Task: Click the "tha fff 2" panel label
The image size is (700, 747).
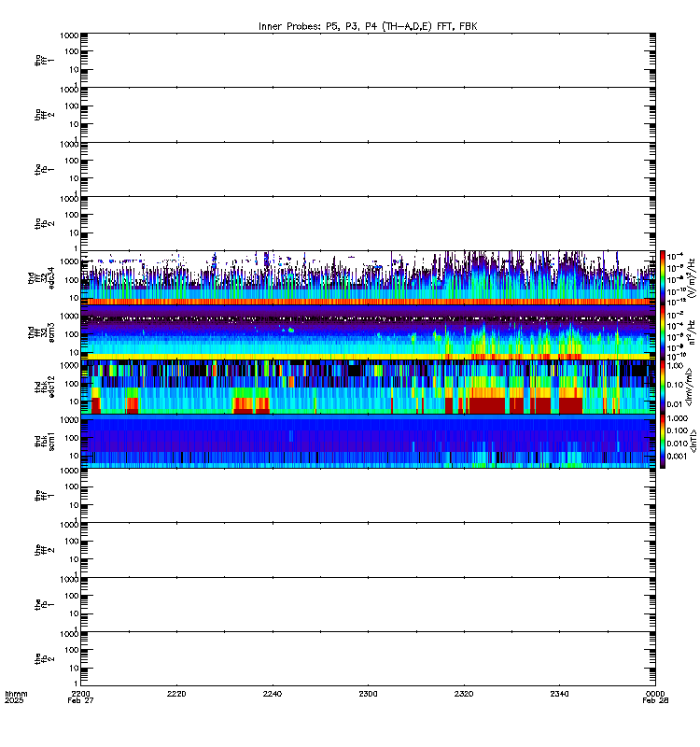Action: click(45, 115)
